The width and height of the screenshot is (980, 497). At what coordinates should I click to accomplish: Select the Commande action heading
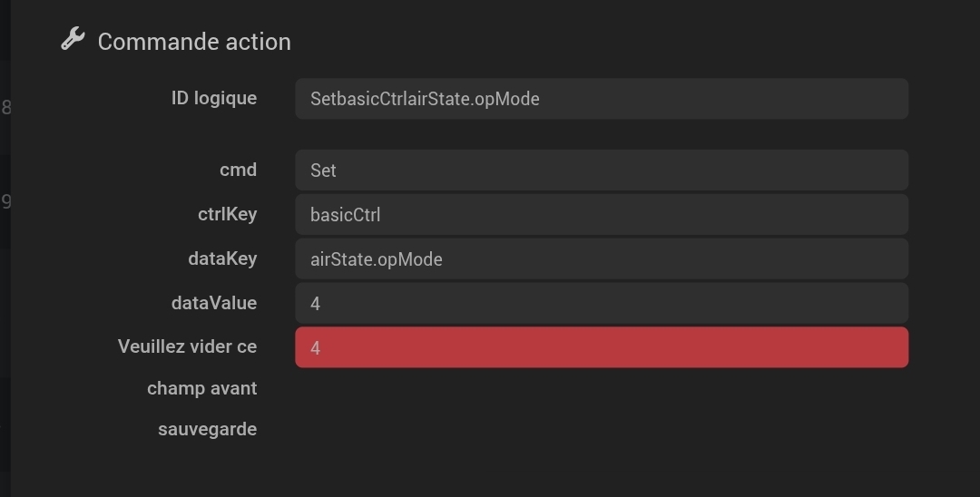[194, 42]
